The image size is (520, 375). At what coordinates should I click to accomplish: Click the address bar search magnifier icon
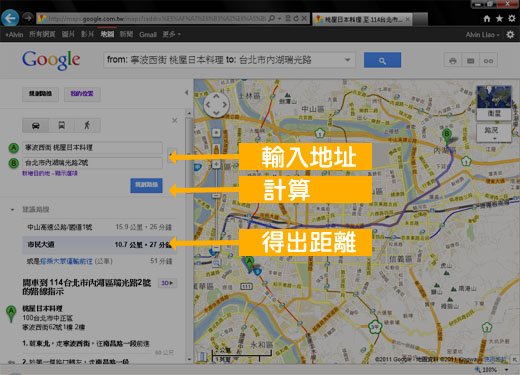[272, 19]
